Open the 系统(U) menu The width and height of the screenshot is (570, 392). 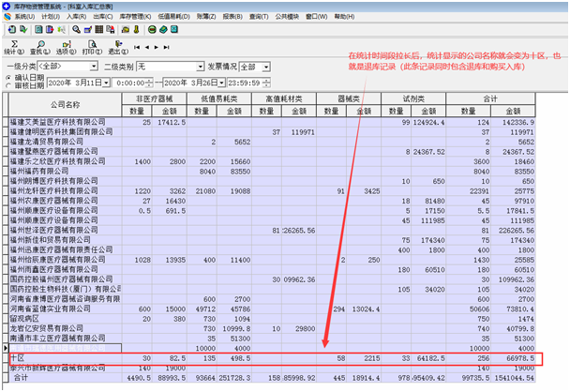24,17
